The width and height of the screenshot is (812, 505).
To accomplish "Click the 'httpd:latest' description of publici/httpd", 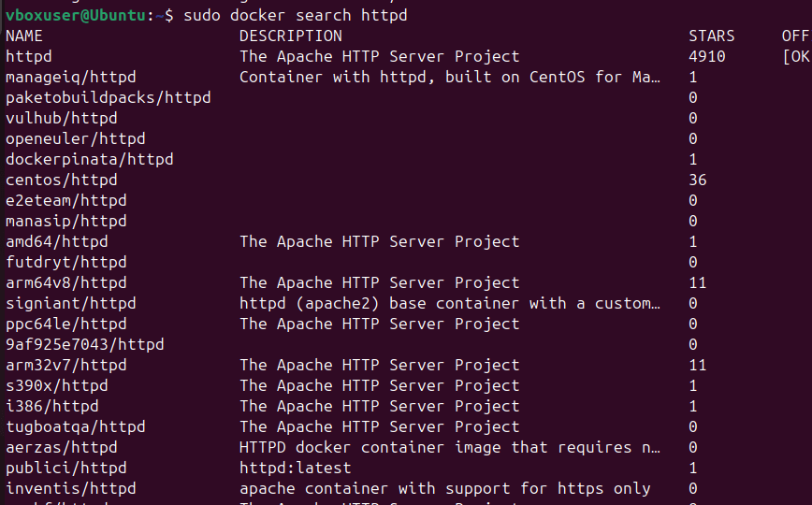I will [x=296, y=468].
